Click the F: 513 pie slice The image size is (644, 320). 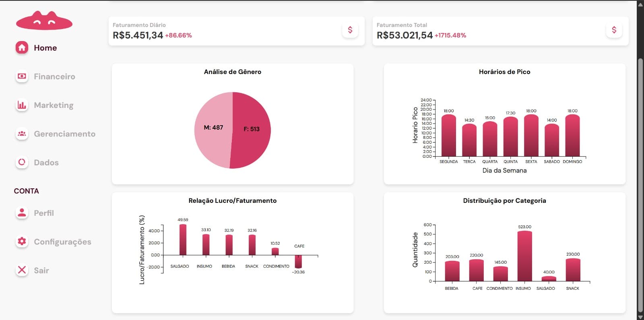[251, 130]
